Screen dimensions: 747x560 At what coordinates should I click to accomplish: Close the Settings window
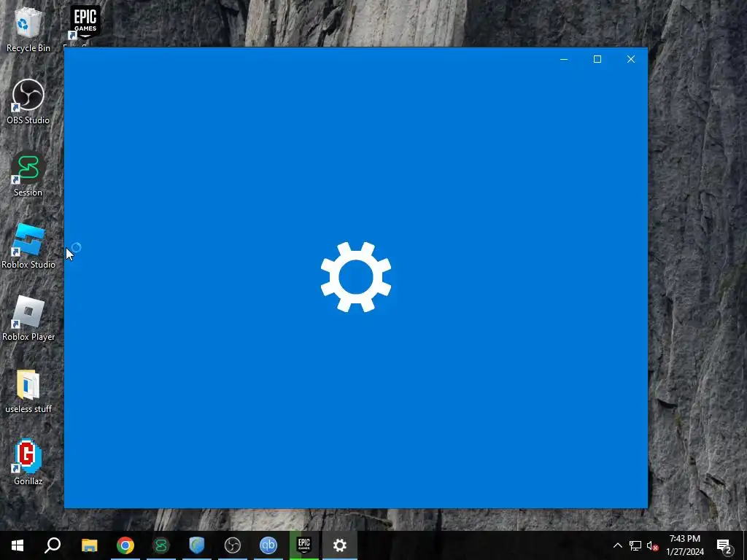click(x=631, y=59)
